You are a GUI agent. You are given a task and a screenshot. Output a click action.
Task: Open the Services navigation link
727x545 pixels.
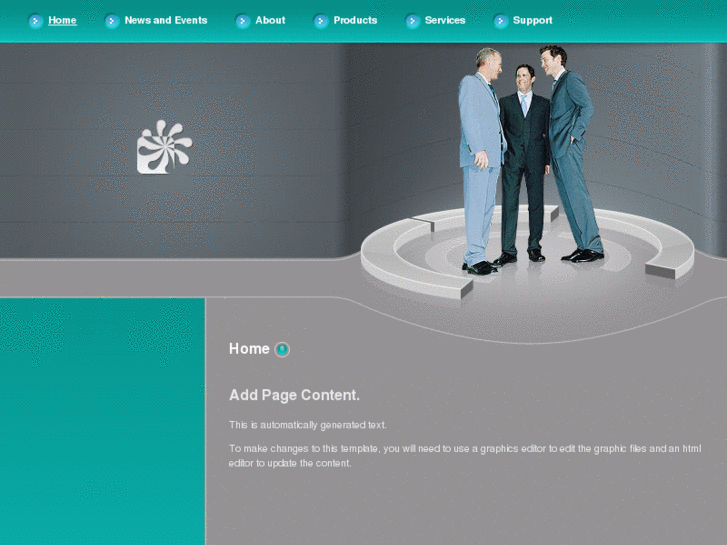click(445, 20)
